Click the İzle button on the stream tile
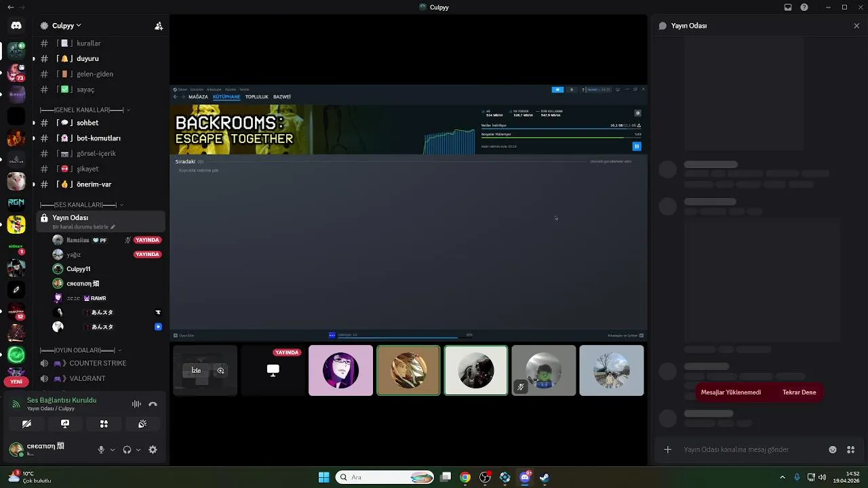Image resolution: width=868 pixels, height=488 pixels. click(x=196, y=371)
